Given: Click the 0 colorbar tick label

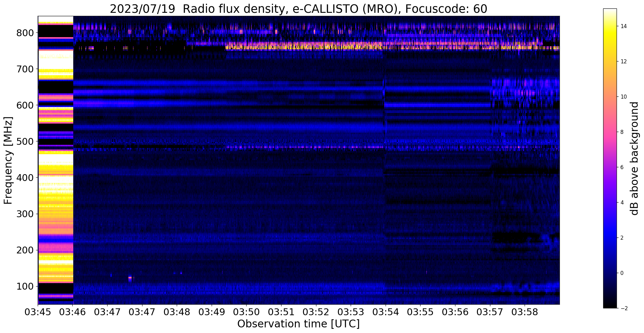Looking at the screenshot, I should point(622,273).
